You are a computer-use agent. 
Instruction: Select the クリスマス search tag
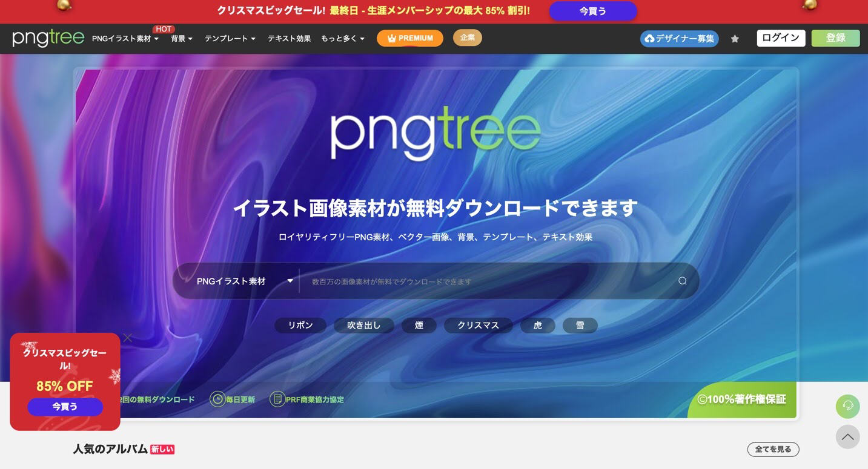click(479, 326)
